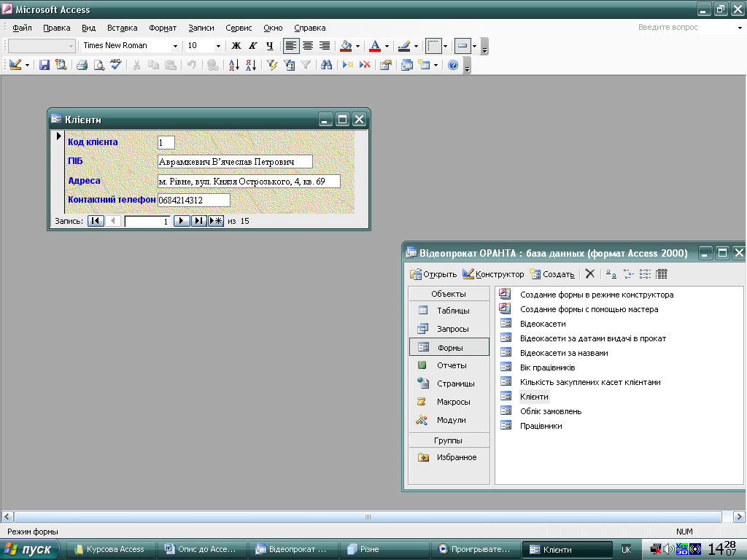Click the Filter by Selection icon
Image resolution: width=747 pixels, height=560 pixels.
272,65
